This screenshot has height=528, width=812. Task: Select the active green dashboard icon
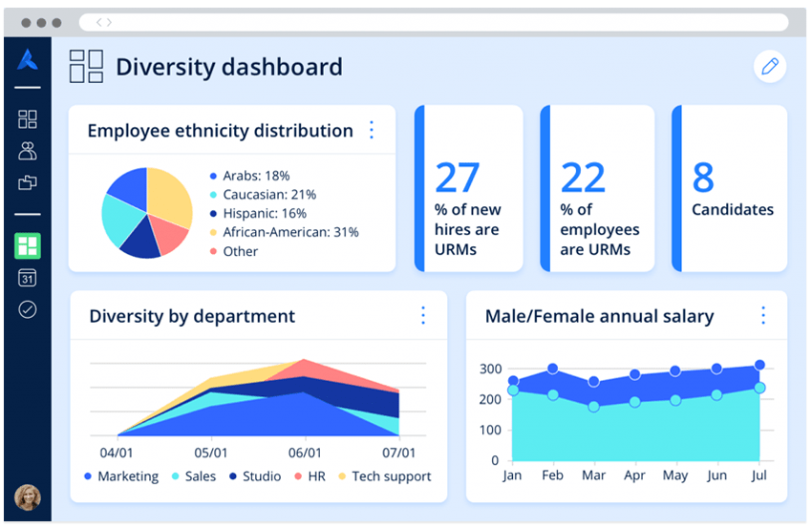[28, 246]
